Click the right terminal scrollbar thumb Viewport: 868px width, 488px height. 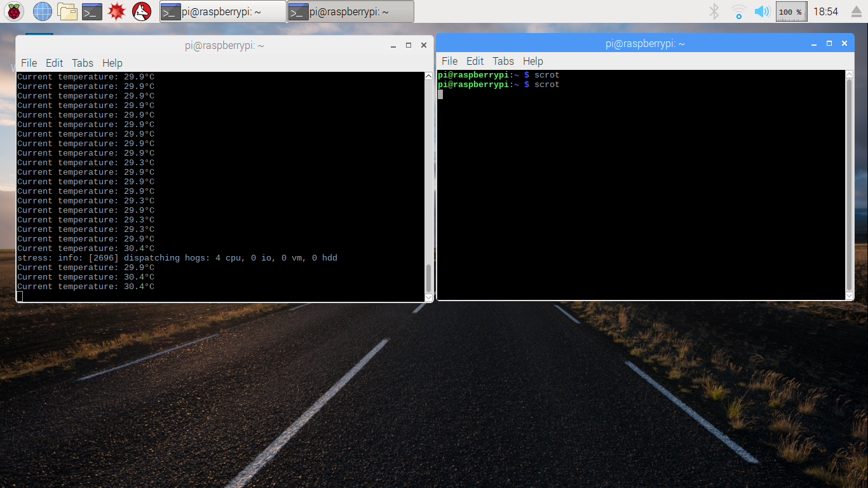[x=850, y=185]
